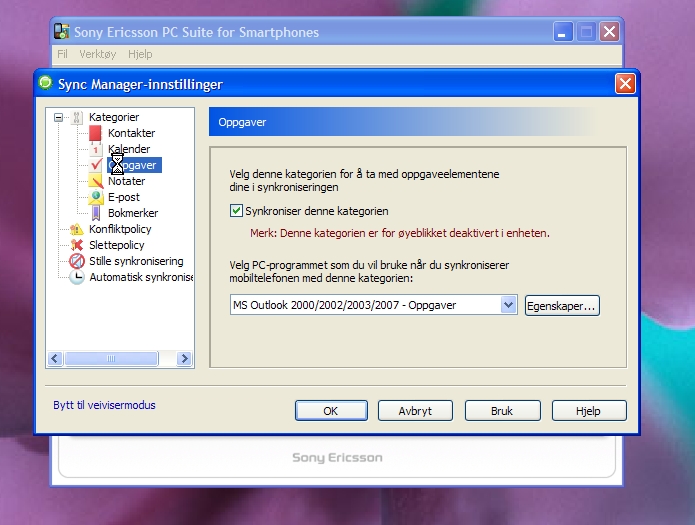The height and width of the screenshot is (525, 695).
Task: Click the Notater note icon
Action: (96, 181)
